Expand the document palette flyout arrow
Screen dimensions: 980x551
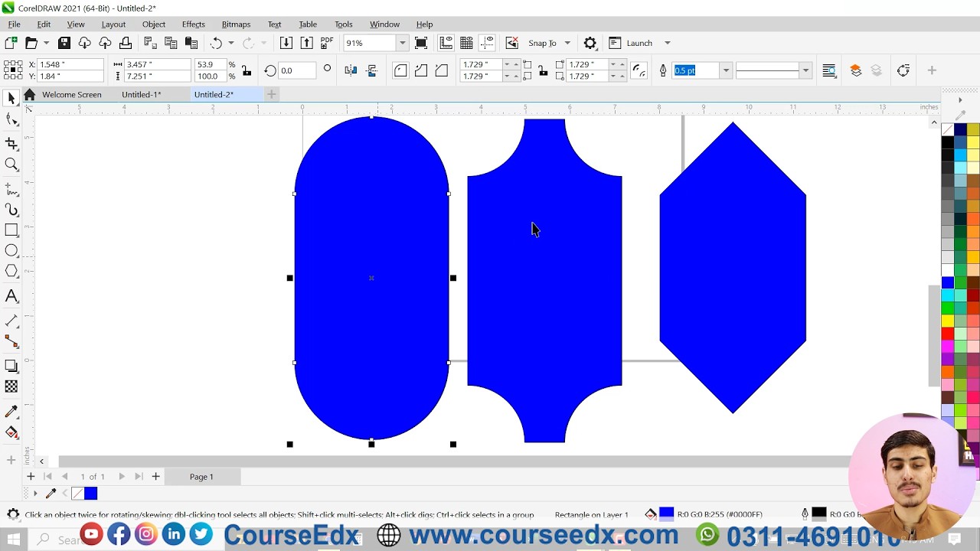click(x=35, y=494)
